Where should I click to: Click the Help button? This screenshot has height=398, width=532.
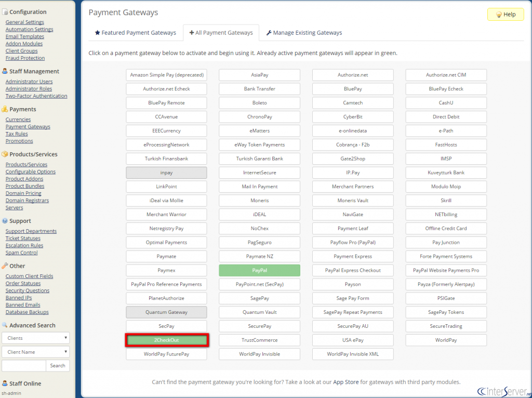pyautogui.click(x=506, y=14)
